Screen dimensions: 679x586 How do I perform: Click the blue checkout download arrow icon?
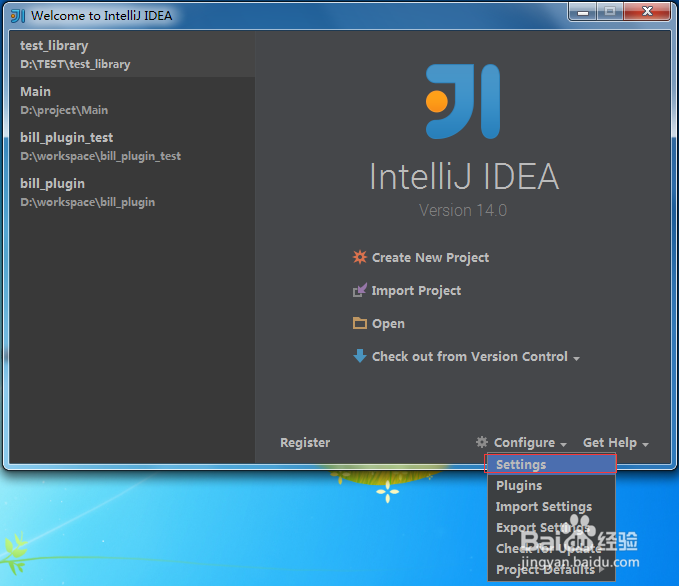tap(359, 356)
